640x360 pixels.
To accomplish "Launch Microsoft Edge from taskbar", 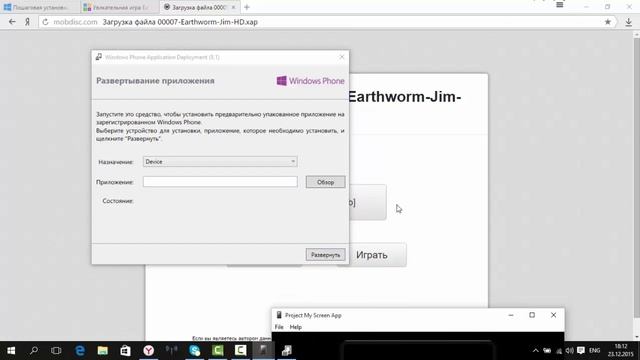I will pyautogui.click(x=80, y=351).
